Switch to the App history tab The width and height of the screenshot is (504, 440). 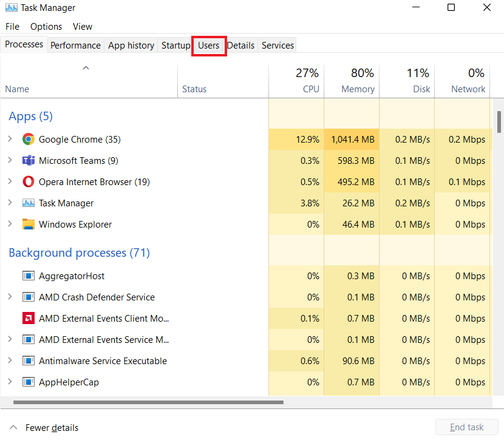[131, 46]
